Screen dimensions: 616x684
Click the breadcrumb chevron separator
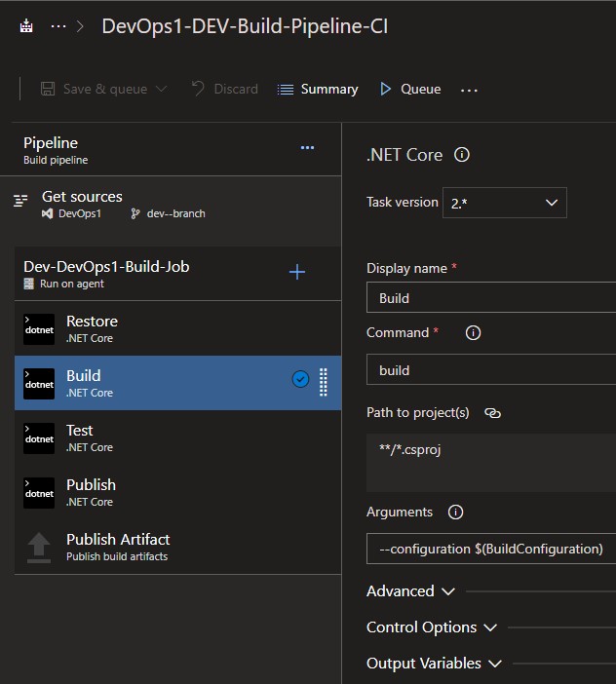80,26
